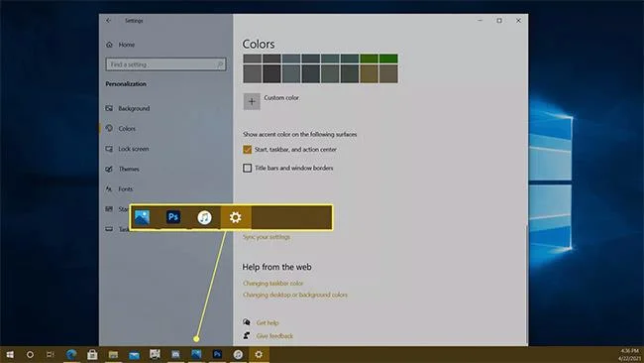Click the Get help chat icon
Image resolution: width=644 pixels, height=363 pixels.
[247, 322]
